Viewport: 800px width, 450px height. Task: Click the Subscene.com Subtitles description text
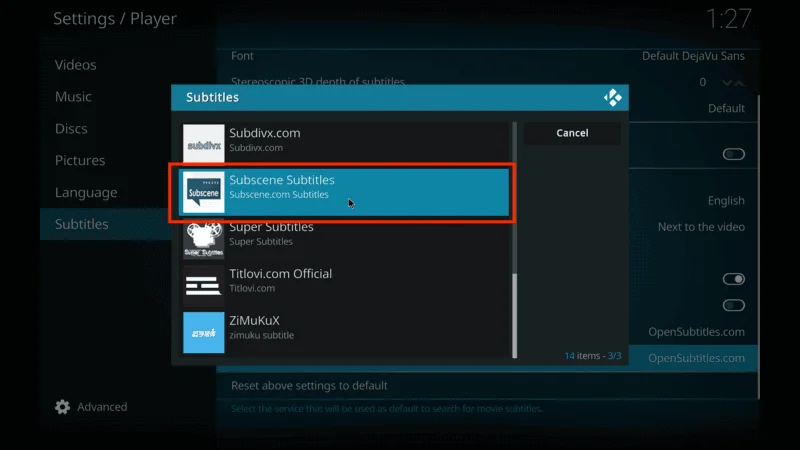[x=279, y=194]
